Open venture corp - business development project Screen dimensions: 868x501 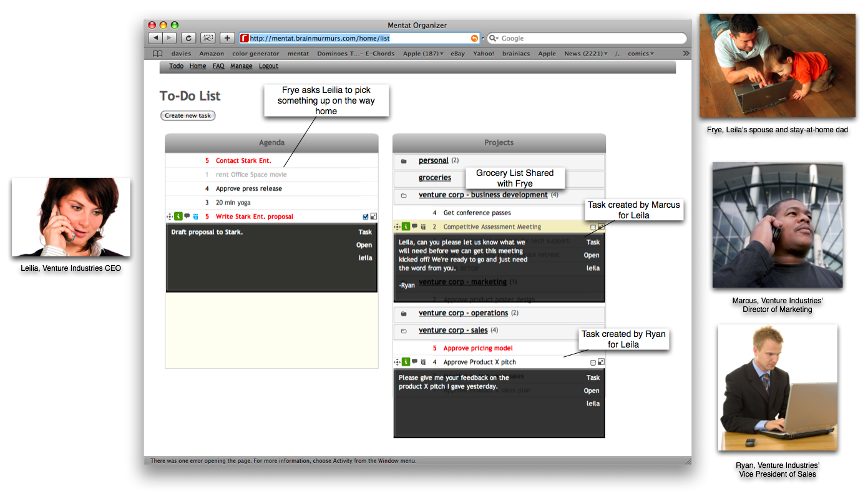[483, 195]
